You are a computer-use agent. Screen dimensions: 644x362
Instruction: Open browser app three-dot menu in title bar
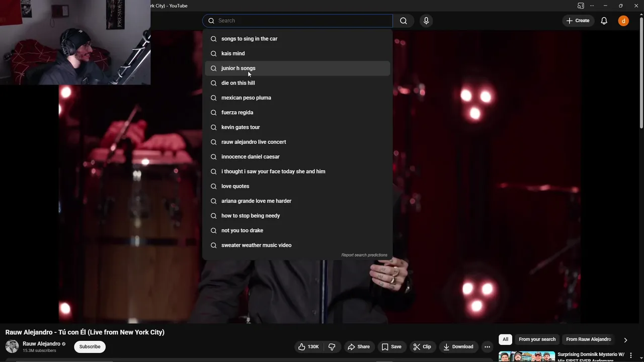click(x=592, y=6)
